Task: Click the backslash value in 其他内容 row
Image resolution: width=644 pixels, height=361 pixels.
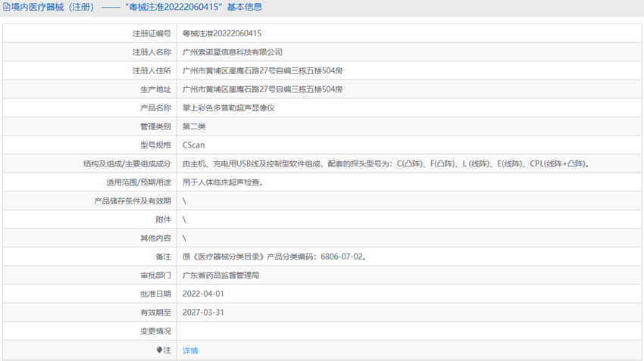Action: [184, 238]
